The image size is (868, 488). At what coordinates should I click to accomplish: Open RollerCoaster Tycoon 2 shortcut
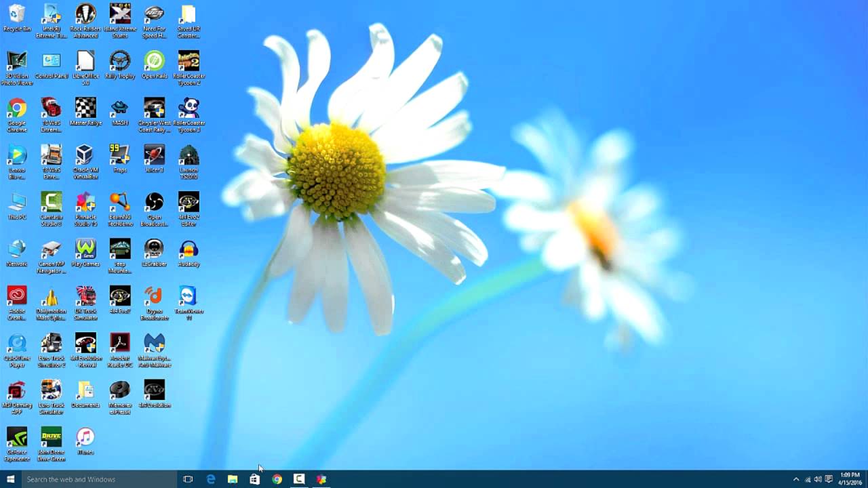189,68
